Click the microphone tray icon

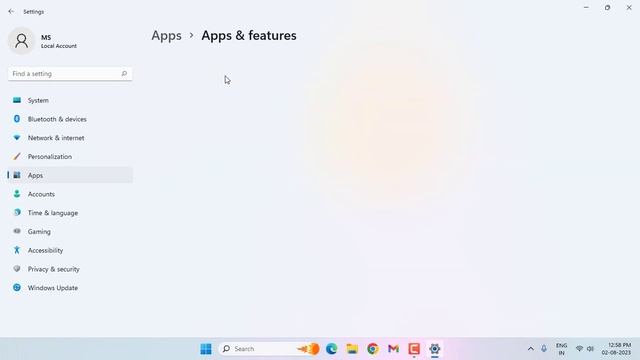pos(544,349)
